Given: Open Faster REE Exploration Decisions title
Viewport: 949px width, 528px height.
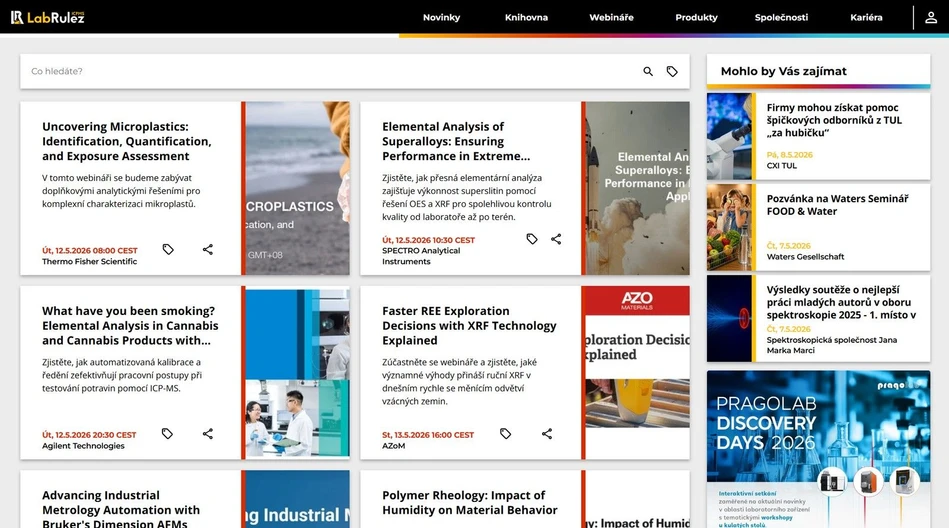Looking at the screenshot, I should [469, 326].
